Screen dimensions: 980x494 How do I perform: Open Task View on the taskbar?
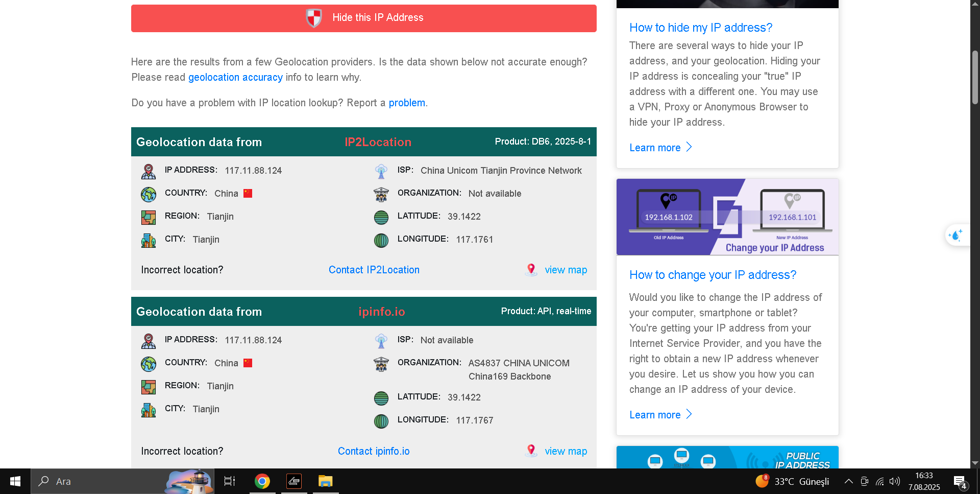coord(230,481)
